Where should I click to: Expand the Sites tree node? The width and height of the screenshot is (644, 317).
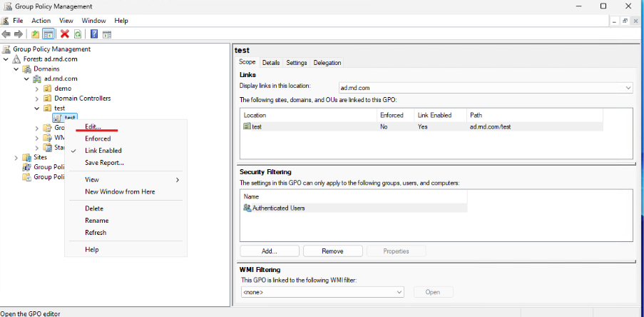click(16, 157)
